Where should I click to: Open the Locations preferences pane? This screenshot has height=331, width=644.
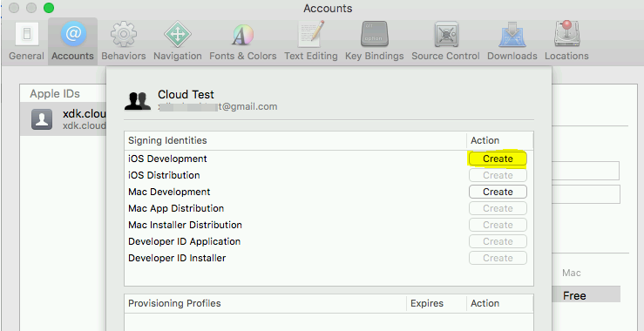566,42
